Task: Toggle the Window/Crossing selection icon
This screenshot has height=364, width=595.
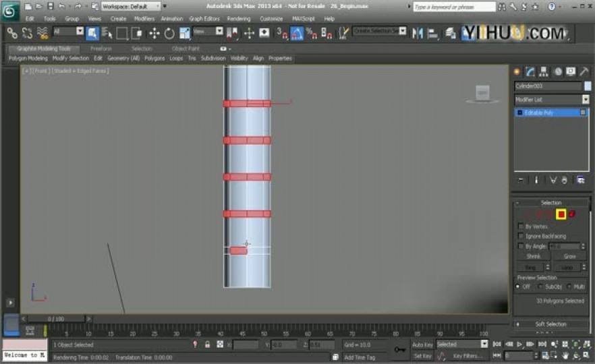Action: 136,34
